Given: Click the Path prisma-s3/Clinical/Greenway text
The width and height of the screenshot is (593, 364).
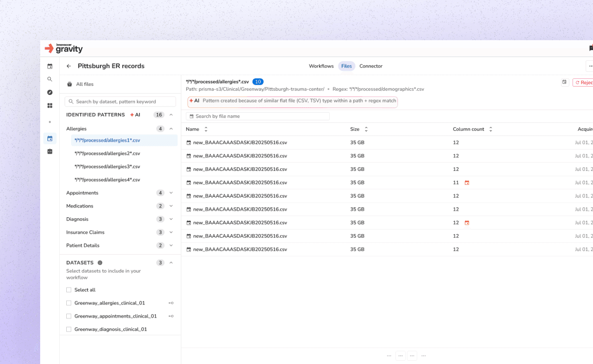Looking at the screenshot, I should (x=255, y=89).
